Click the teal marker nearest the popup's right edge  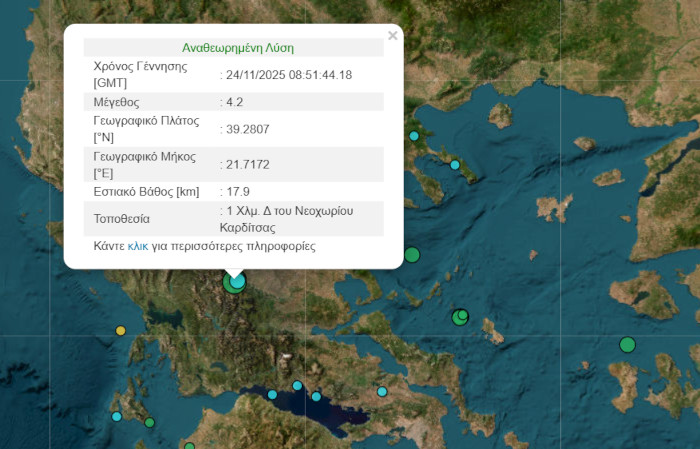[414, 136]
